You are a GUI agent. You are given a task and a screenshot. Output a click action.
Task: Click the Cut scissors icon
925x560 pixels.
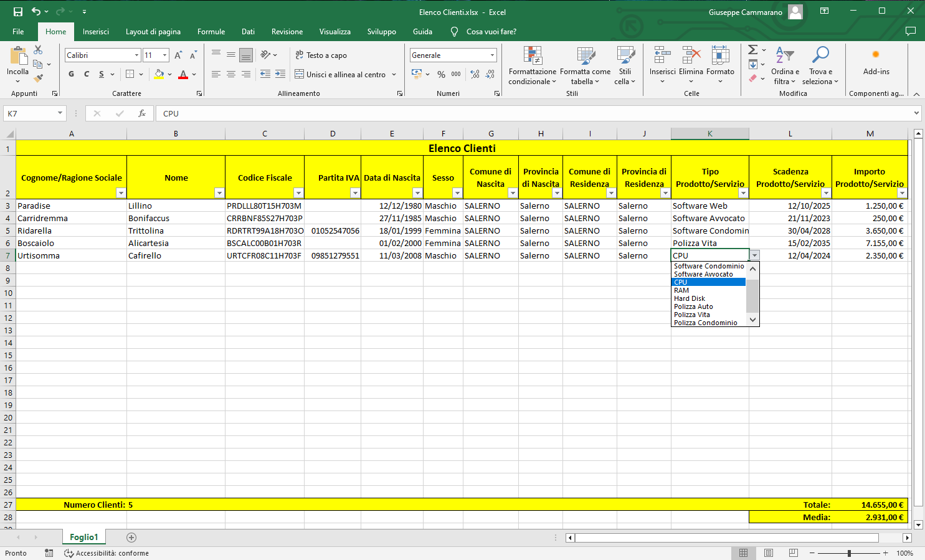39,49
